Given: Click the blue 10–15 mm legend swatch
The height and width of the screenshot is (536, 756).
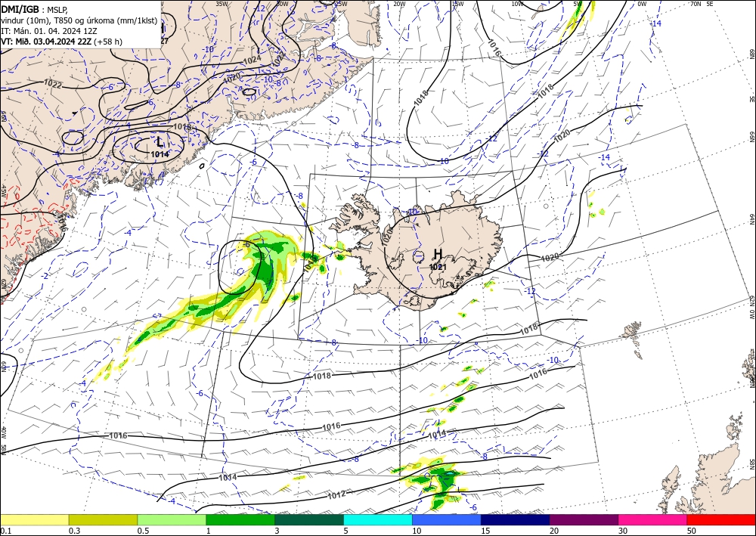Looking at the screenshot, I should coord(447,519).
